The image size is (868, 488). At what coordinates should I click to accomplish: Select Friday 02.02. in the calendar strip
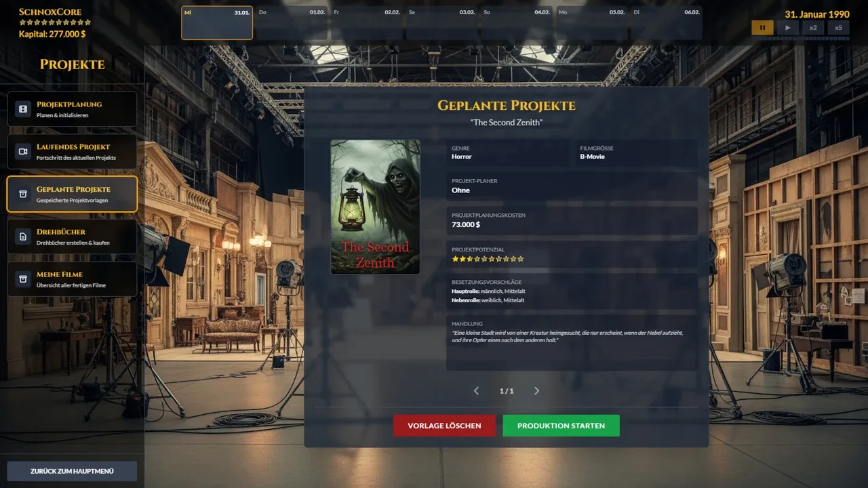(x=367, y=24)
